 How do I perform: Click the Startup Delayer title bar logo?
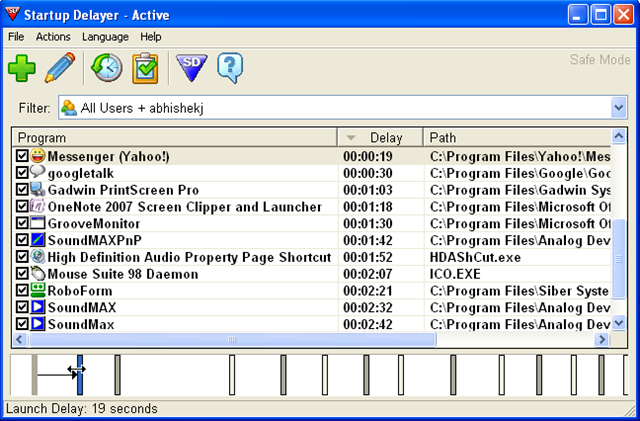[13, 15]
